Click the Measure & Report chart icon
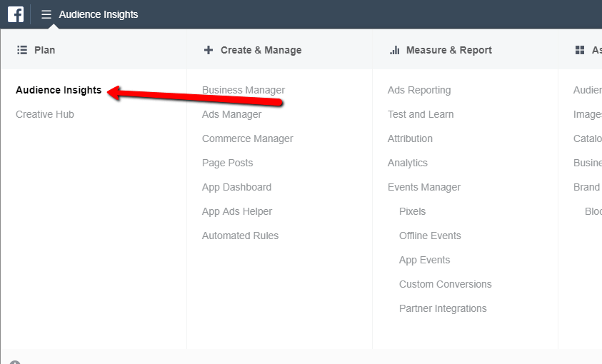 [395, 50]
